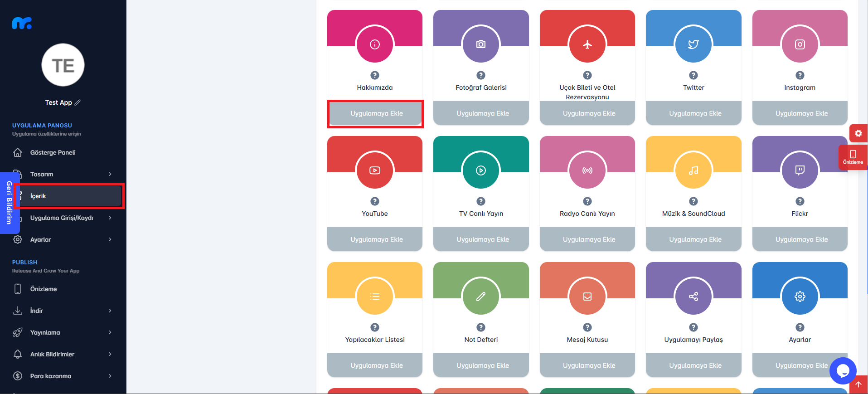Expand the İndir menu chevron
This screenshot has width=868, height=394.
point(110,311)
